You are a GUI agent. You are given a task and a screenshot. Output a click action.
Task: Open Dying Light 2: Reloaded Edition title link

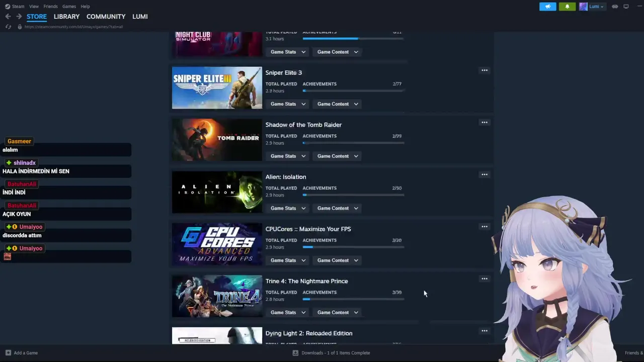click(309, 333)
